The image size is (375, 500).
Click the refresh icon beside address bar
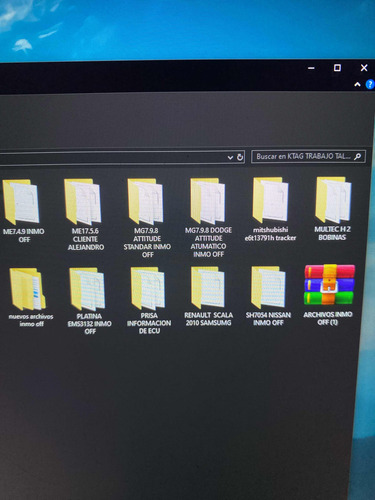click(240, 157)
